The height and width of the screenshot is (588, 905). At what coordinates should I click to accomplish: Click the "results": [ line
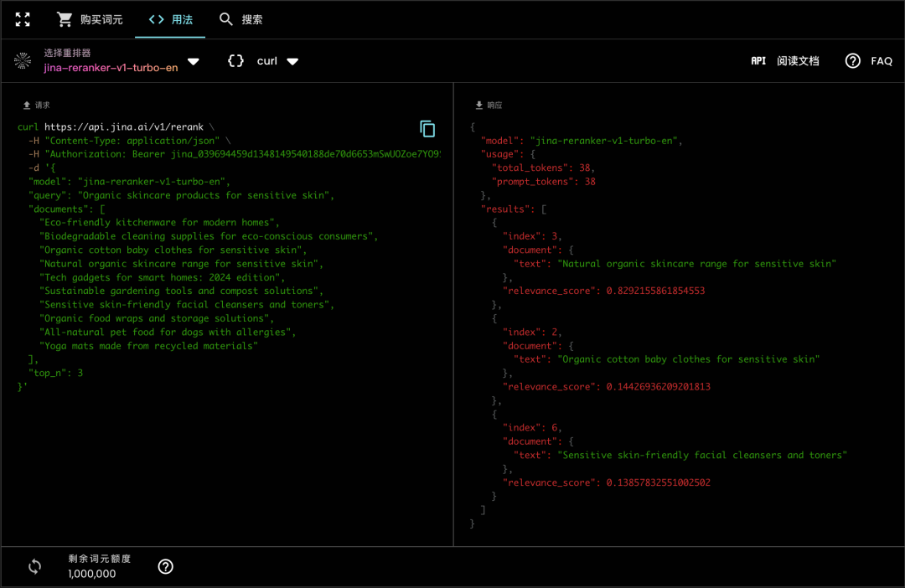tap(514, 209)
